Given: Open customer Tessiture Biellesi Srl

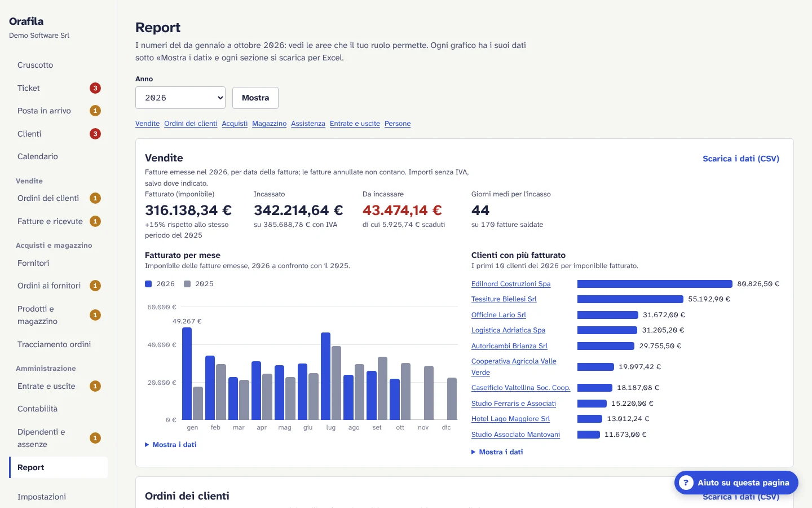Looking at the screenshot, I should 504,299.
